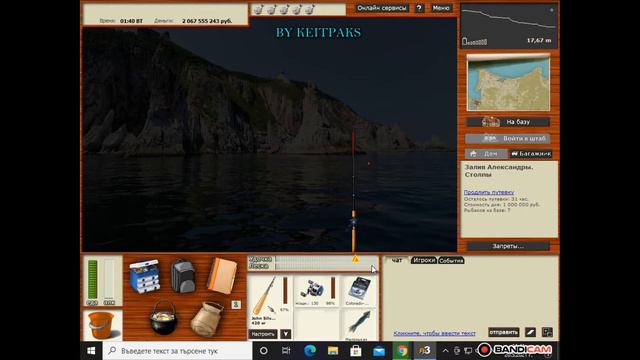Open the Windows Start menu
Screen dimensions: 640x360
[91, 351]
